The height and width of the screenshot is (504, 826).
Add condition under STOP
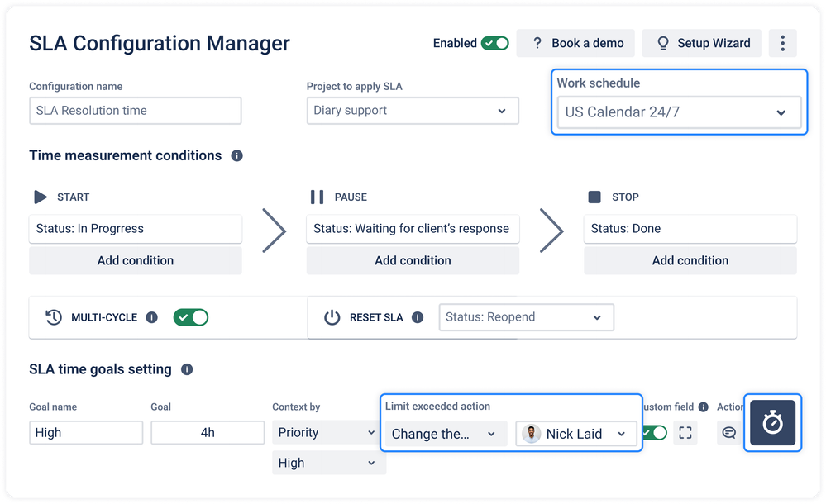[690, 261]
